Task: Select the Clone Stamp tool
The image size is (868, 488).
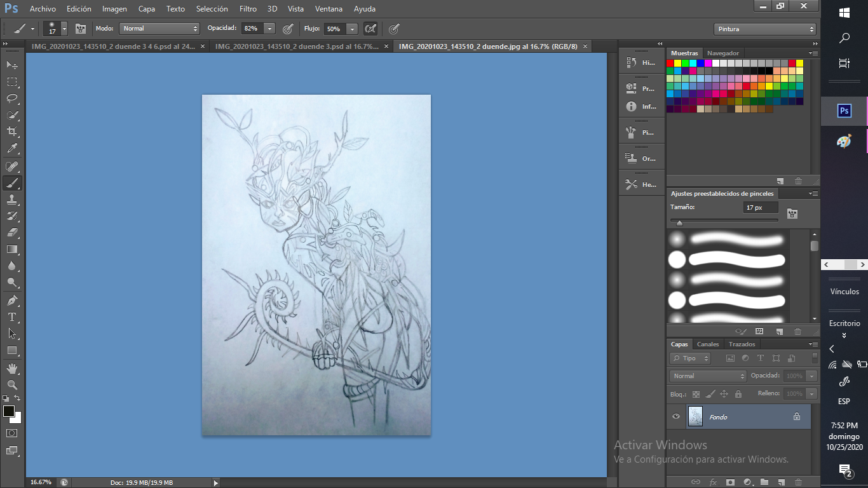Action: click(12, 200)
